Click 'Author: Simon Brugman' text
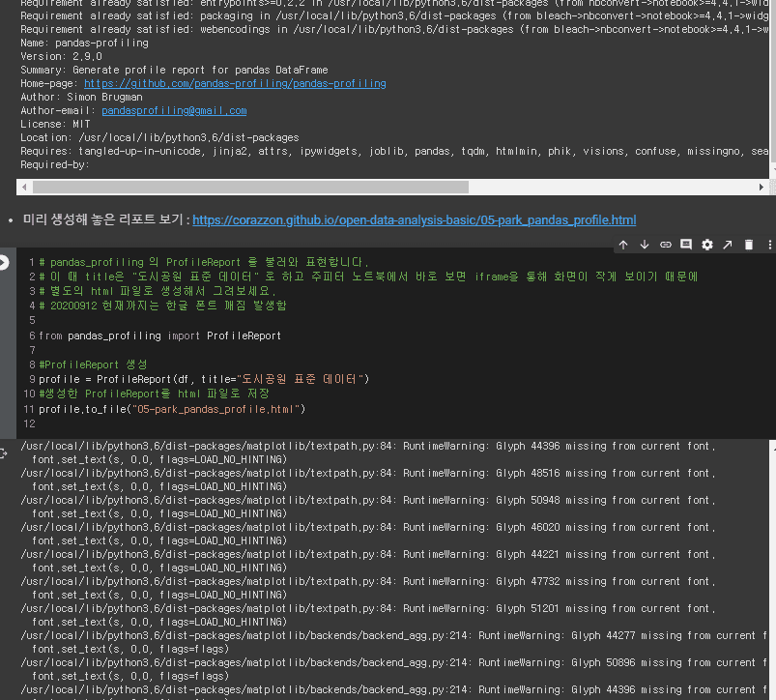 [x=81, y=97]
